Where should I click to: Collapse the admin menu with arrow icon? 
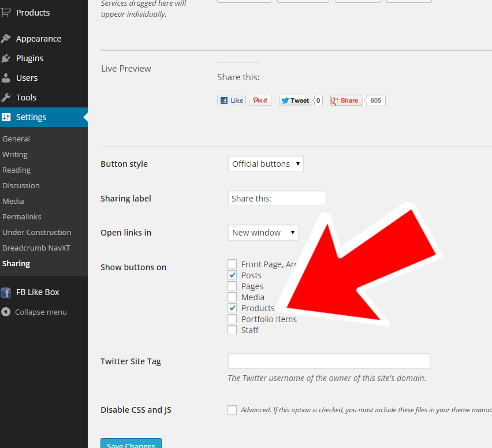tap(6, 312)
